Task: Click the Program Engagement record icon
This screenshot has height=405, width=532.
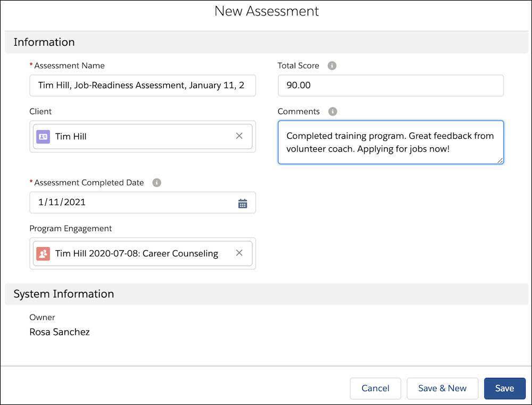Action: [43, 254]
